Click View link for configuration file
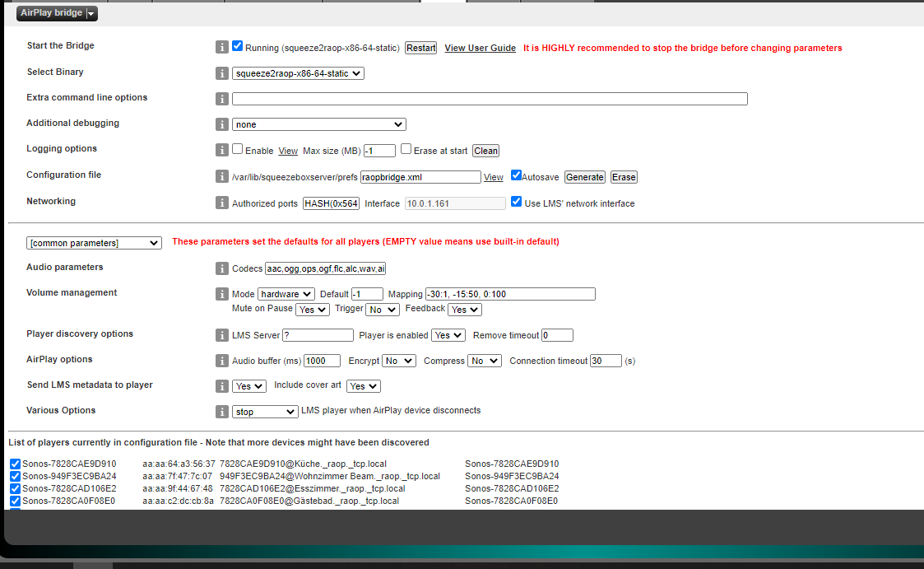The width and height of the screenshot is (924, 569). 494,177
